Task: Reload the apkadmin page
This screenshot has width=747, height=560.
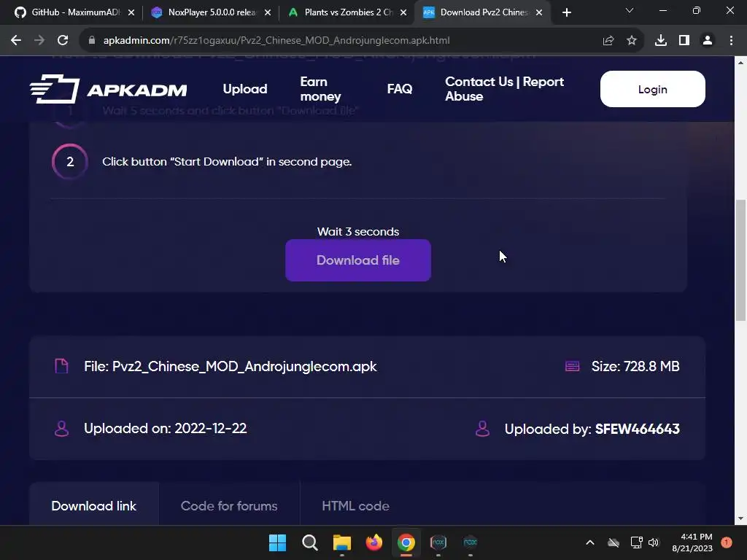Action: point(63,41)
